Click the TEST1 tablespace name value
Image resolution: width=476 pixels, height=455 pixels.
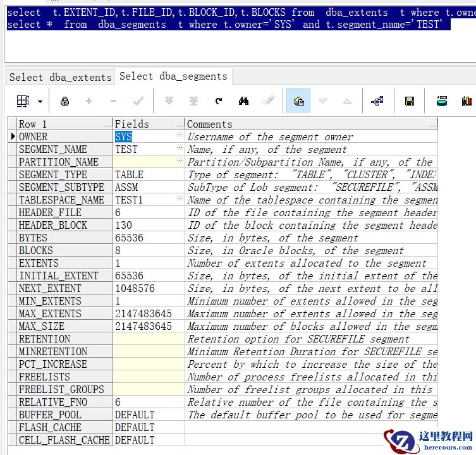(x=129, y=200)
